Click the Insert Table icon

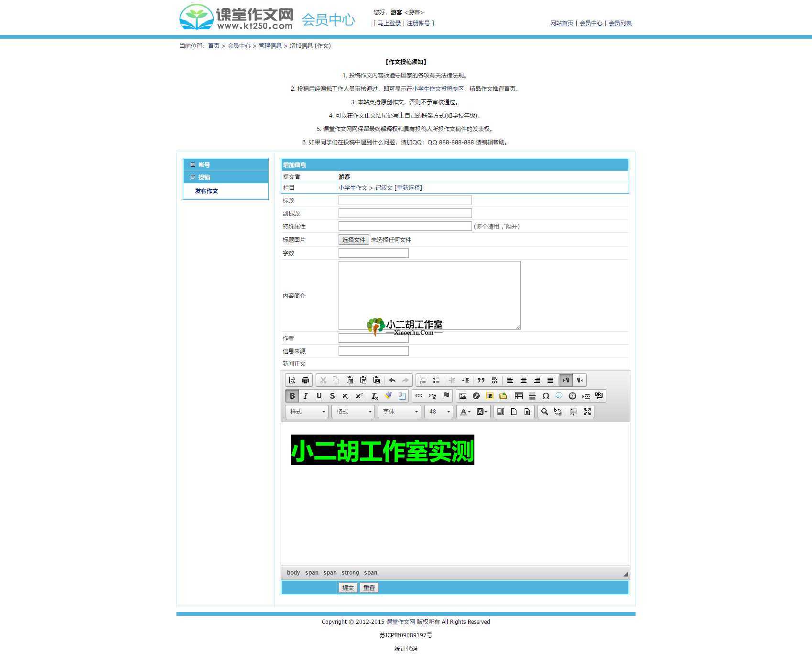[x=519, y=396]
